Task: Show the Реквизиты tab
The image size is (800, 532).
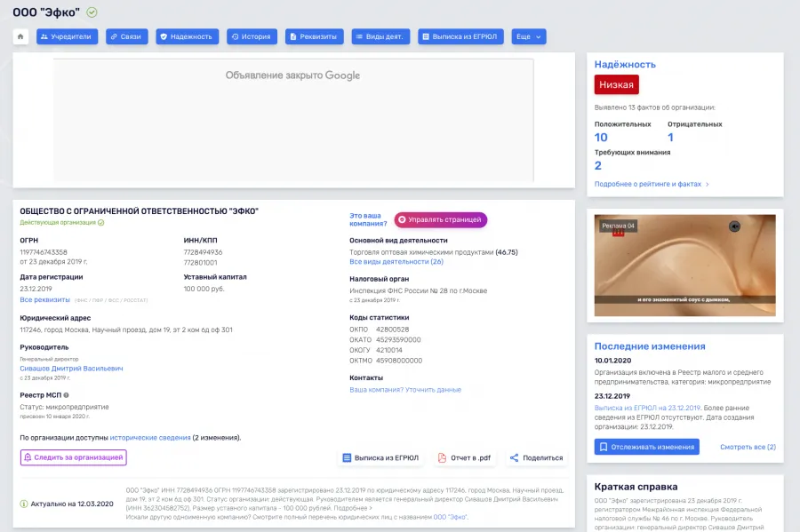Action: 314,36
